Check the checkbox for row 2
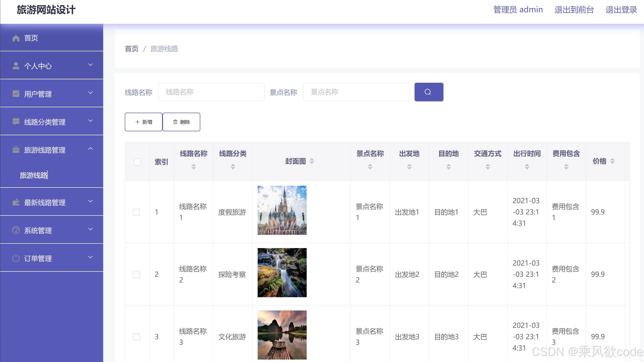This screenshot has width=644, height=362. point(136,275)
